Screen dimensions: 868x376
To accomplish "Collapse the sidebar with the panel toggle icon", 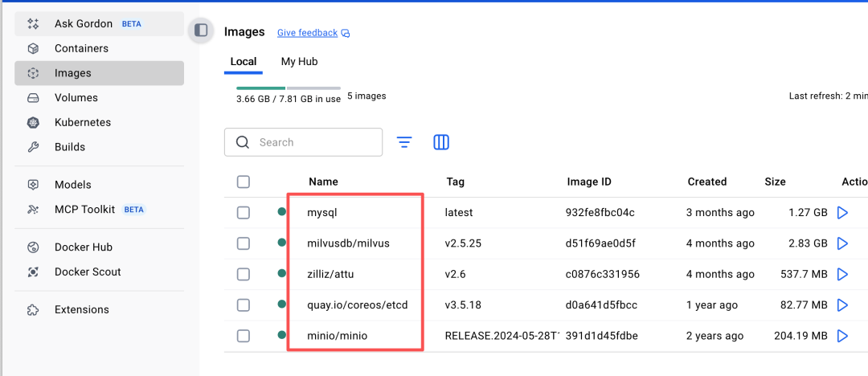I will (201, 30).
